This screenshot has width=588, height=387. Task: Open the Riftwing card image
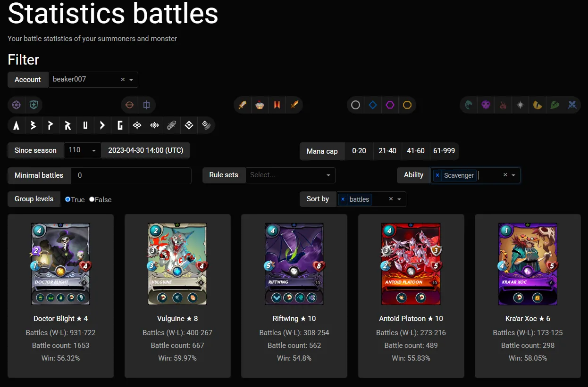[294, 264]
